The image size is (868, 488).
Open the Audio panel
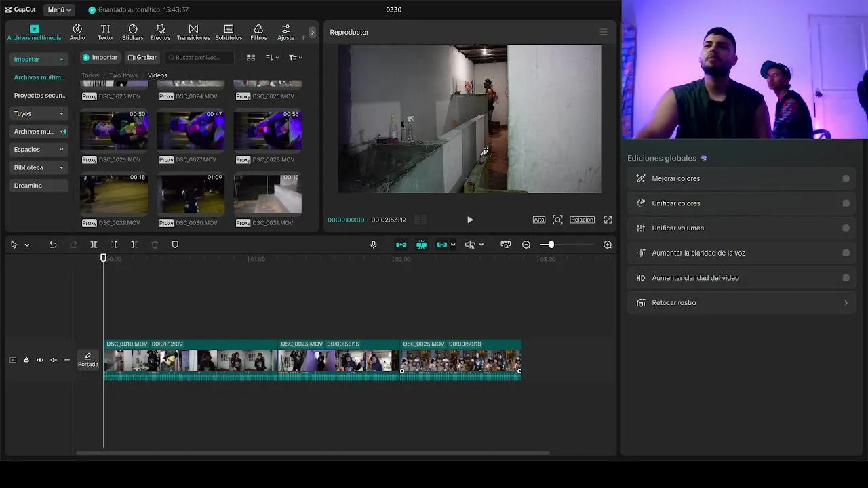click(77, 33)
